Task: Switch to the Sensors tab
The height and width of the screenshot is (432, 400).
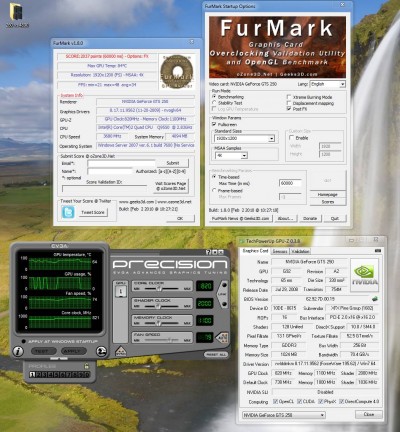Action: coord(280,251)
